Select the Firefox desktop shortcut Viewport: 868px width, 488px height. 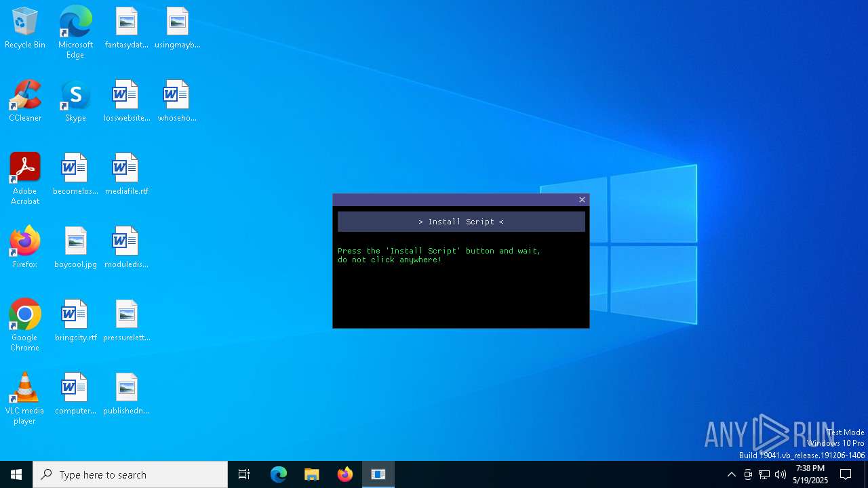[x=25, y=248]
